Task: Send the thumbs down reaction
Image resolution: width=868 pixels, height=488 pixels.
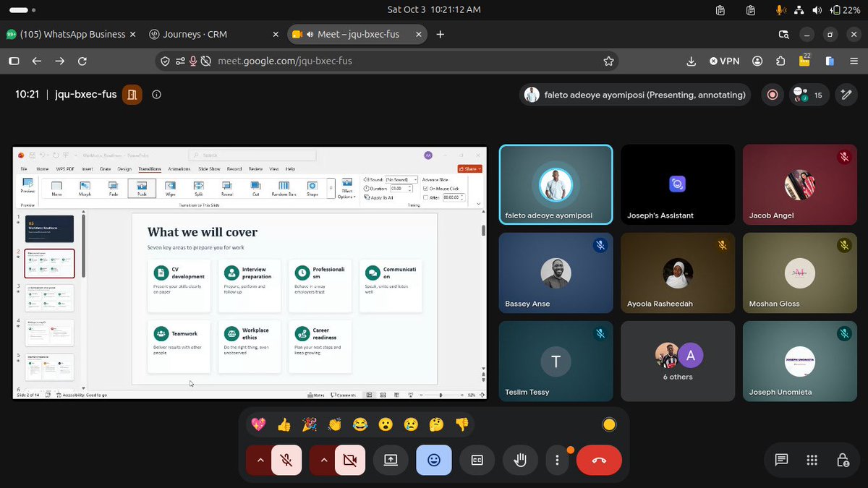Action: pos(461,424)
